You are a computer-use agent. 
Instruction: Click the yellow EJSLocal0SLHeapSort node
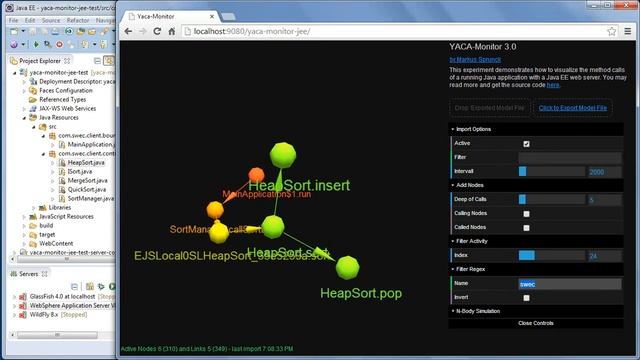[x=219, y=232]
